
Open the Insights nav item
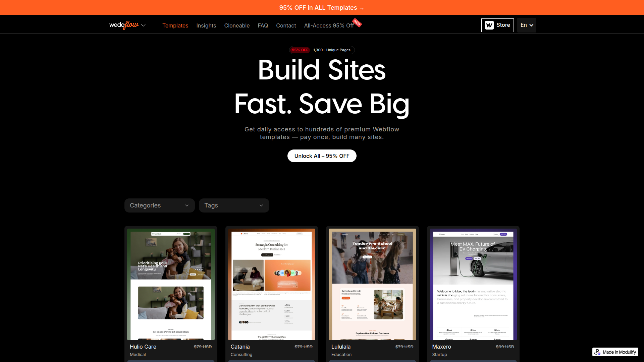coord(206,25)
